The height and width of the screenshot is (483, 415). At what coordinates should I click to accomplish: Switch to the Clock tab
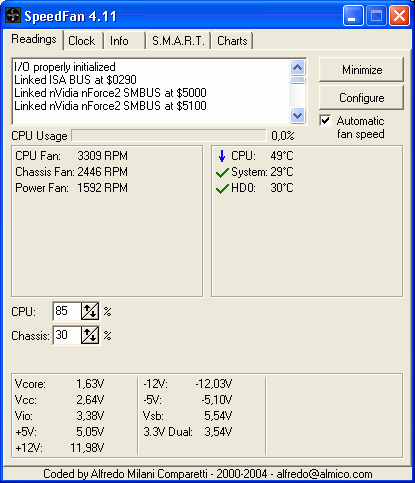coord(82,41)
